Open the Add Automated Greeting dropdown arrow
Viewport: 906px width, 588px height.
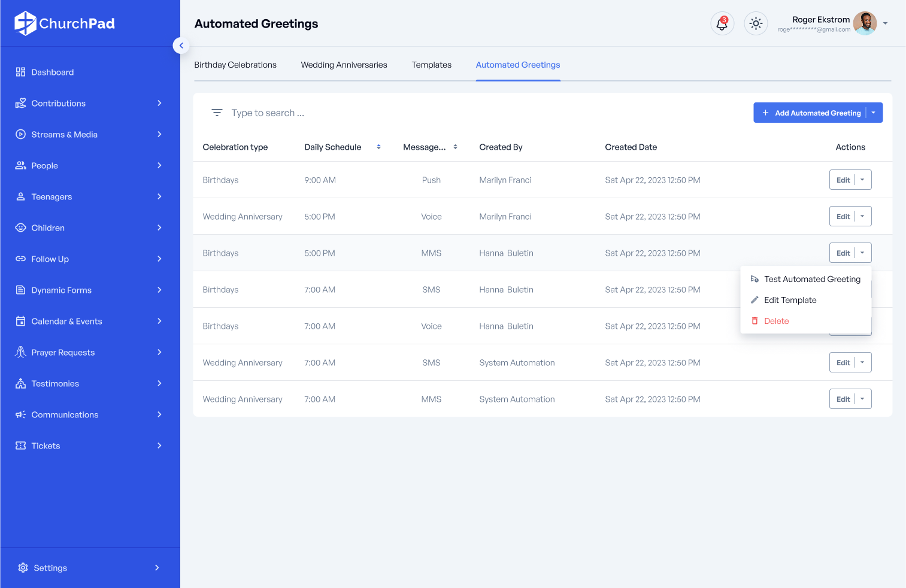[874, 113]
